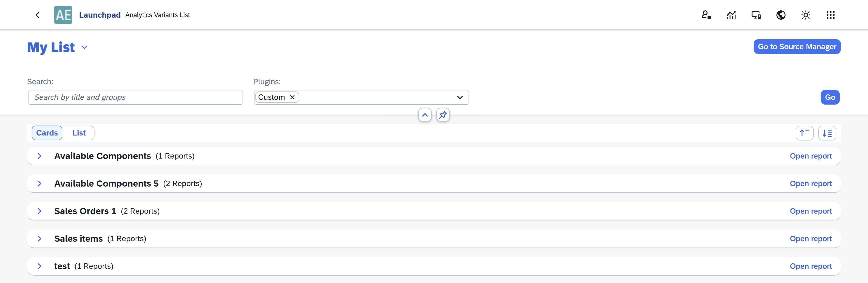
Task: Open report for Sales items
Action: [811, 239]
